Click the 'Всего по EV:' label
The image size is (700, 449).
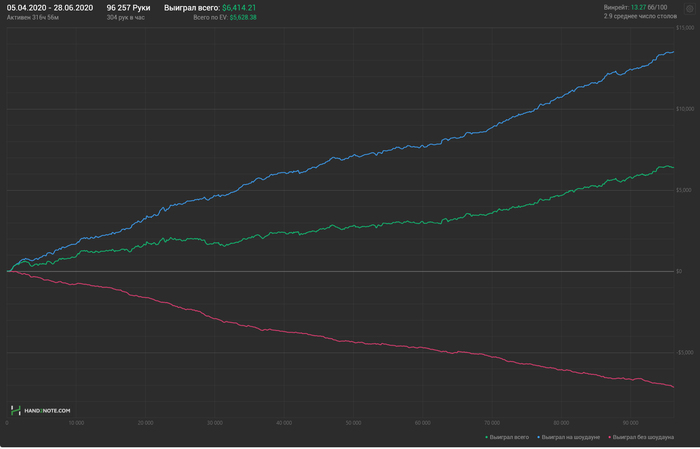(x=211, y=17)
